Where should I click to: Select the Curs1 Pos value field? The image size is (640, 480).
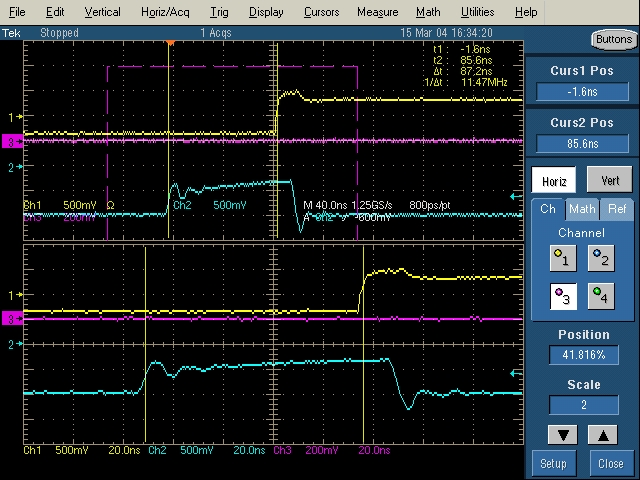(x=582, y=91)
